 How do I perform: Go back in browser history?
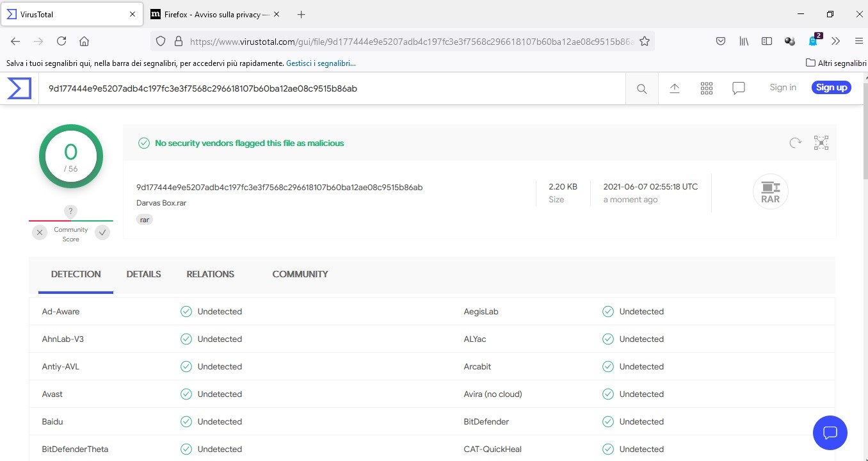[x=15, y=41]
